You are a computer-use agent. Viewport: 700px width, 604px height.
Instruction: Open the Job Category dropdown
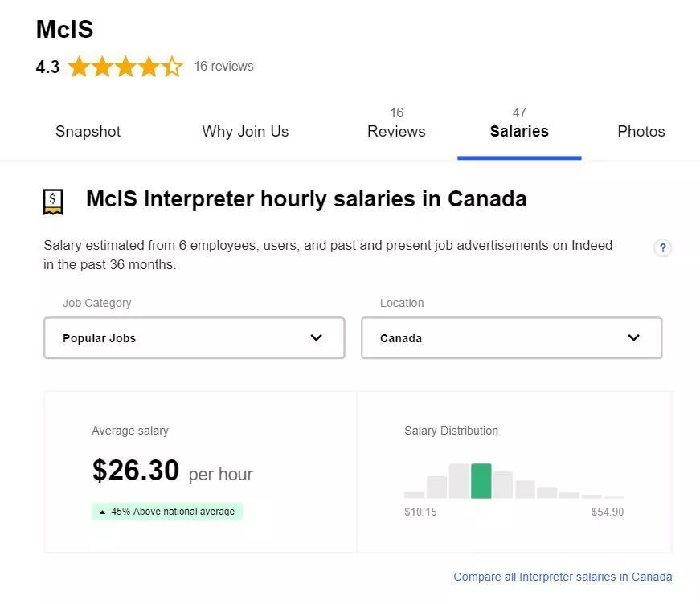coord(194,338)
